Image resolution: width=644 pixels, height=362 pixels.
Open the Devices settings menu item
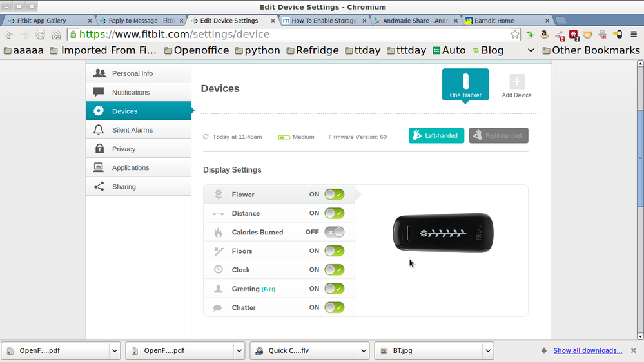tap(139, 111)
